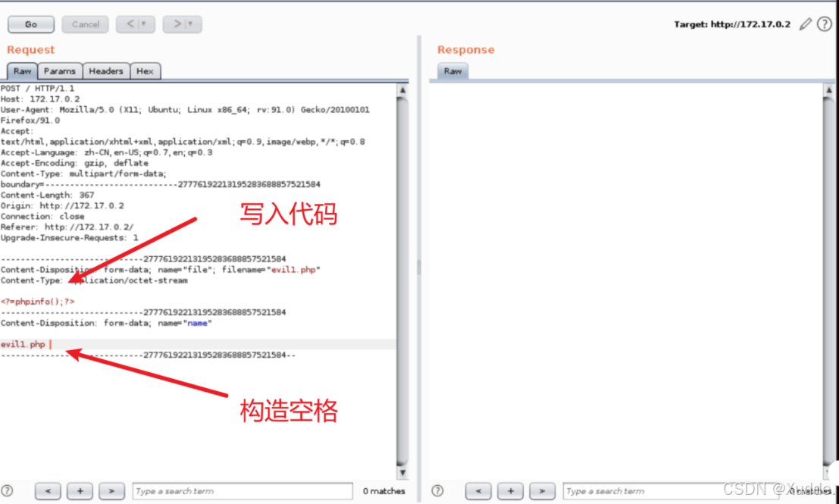Click the 'Upgrade-Insecure-Requests: 1' header
The image size is (839, 504).
(x=69, y=237)
